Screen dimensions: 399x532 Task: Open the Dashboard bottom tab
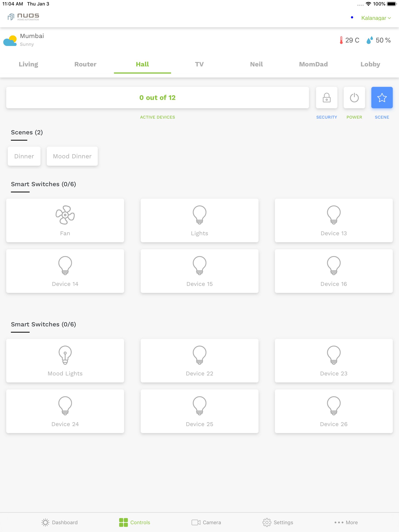tap(59, 522)
